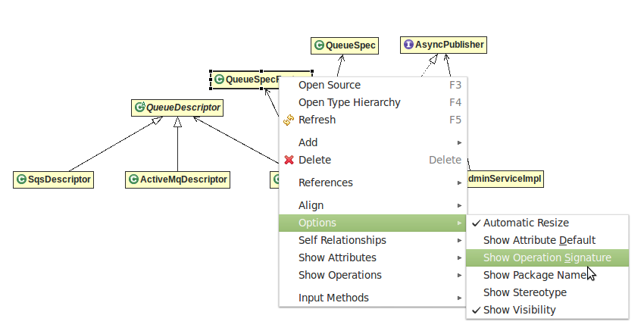Enable Show Attribute Default
The image size is (644, 334).
click(548, 240)
